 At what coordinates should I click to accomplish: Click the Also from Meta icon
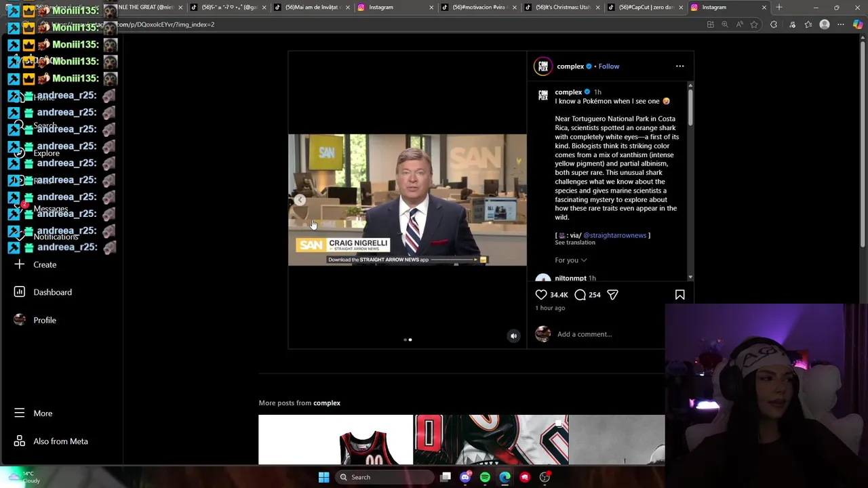[20, 441]
